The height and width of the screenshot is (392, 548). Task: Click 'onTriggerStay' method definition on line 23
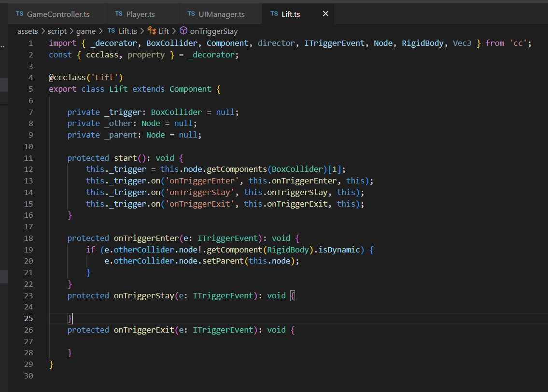[x=144, y=296]
